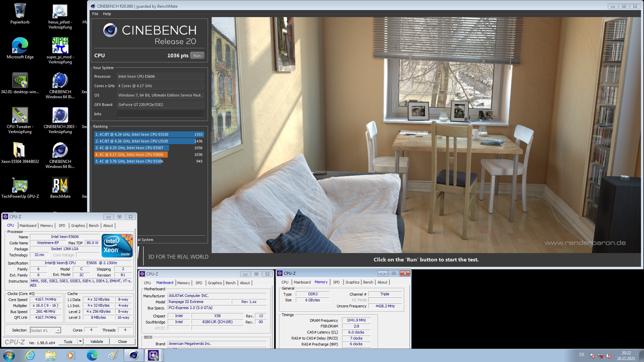The height and width of the screenshot is (362, 644).
Task: Click the Windows Start orb
Action: [x=9, y=355]
